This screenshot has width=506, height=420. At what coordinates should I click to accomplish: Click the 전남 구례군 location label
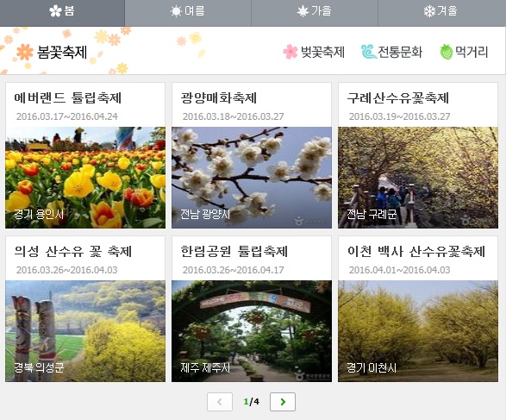[372, 214]
